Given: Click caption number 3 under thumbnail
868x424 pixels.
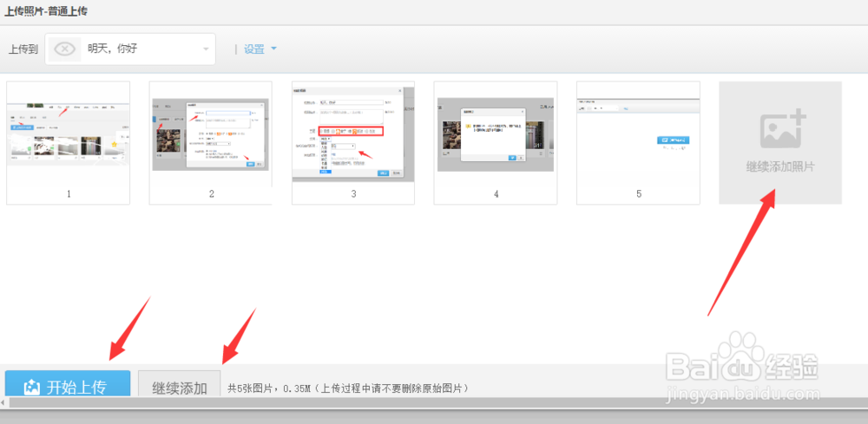Looking at the screenshot, I should coord(353,194).
